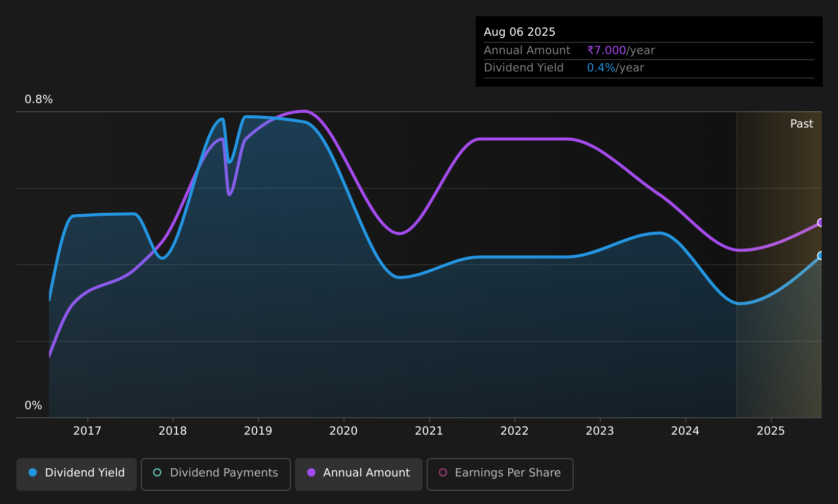The height and width of the screenshot is (504, 838).
Task: Toggle the Dividend Yield legend series
Action: [x=77, y=474]
